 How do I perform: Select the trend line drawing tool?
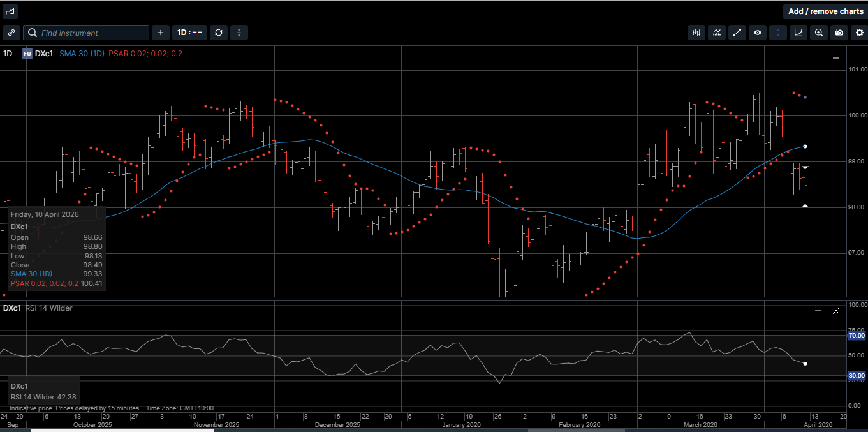(x=737, y=33)
